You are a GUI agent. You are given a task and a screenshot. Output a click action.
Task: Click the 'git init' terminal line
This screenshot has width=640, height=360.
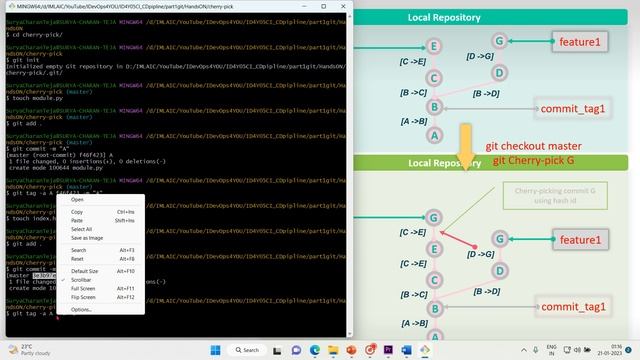pyautogui.click(x=22, y=60)
